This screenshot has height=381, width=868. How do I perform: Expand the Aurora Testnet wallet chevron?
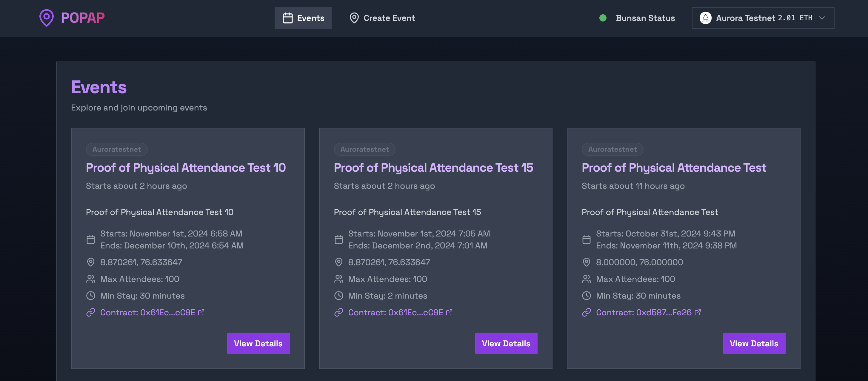pos(822,18)
